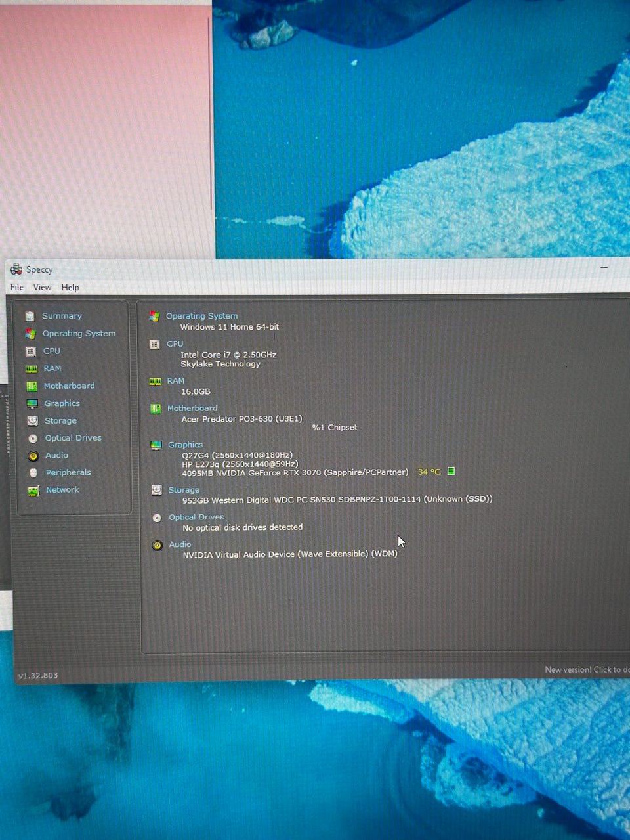
Task: Click the Speccy app icon in title bar
Action: (16, 269)
